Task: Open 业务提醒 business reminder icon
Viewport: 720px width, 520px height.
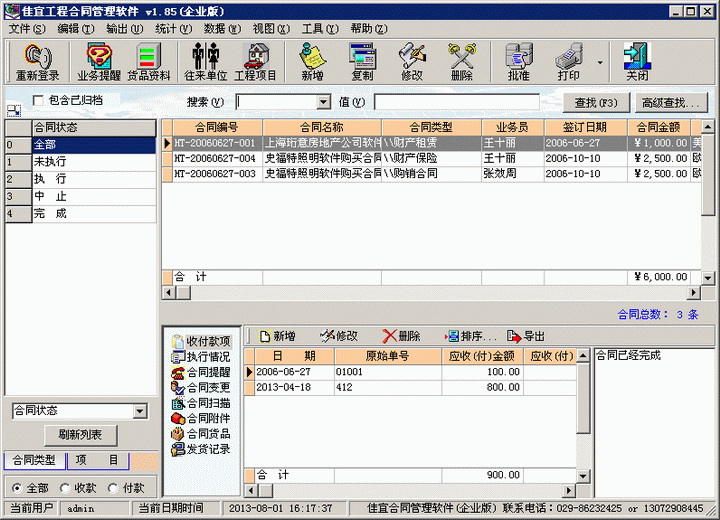Action: point(98,62)
